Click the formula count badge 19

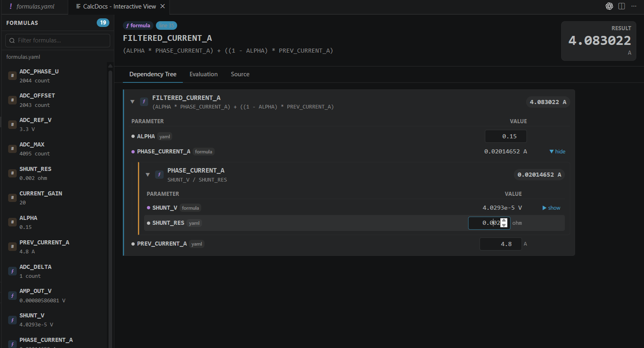[103, 23]
